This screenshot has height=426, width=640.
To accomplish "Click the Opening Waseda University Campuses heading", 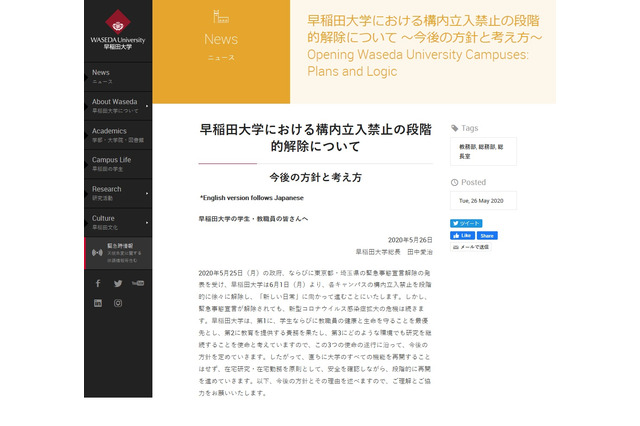I will click(418, 63).
